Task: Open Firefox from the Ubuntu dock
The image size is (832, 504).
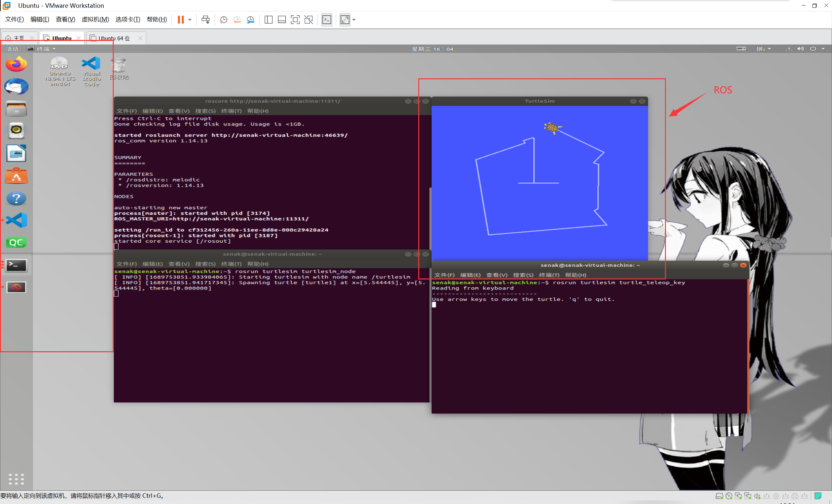Action: pyautogui.click(x=16, y=64)
